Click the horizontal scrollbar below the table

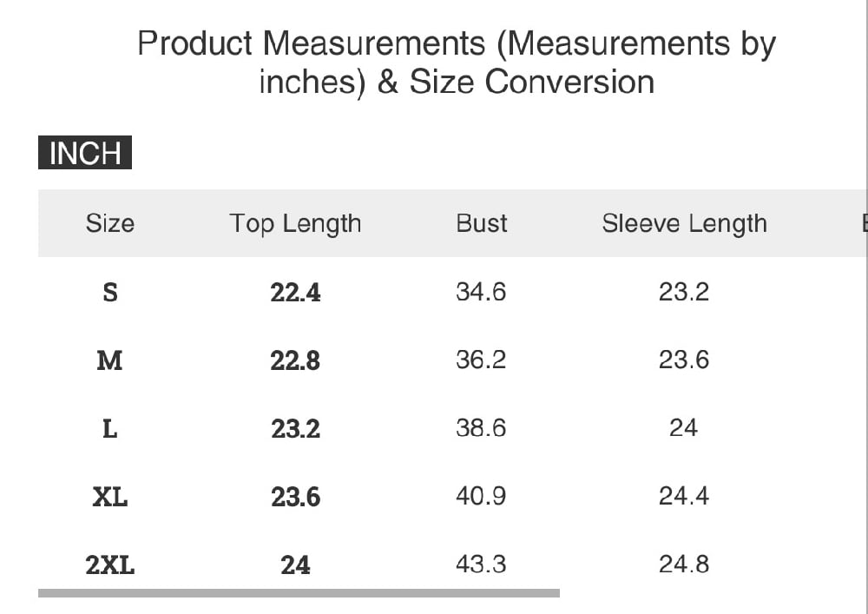[x=299, y=593]
